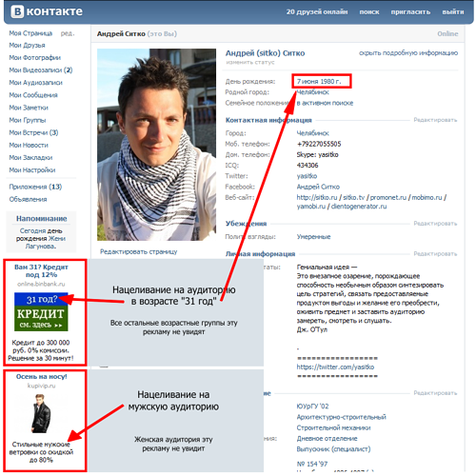Open Мои Настройки page

click(x=32, y=169)
